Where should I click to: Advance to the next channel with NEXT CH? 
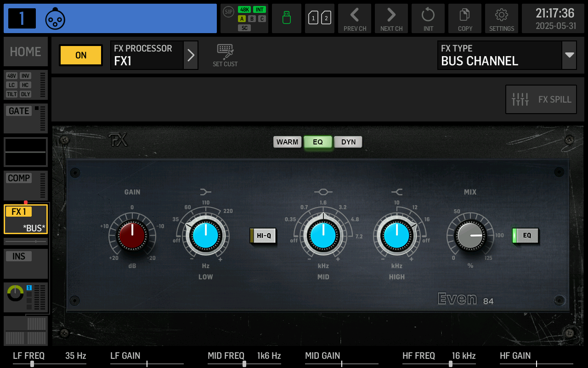pyautogui.click(x=391, y=18)
